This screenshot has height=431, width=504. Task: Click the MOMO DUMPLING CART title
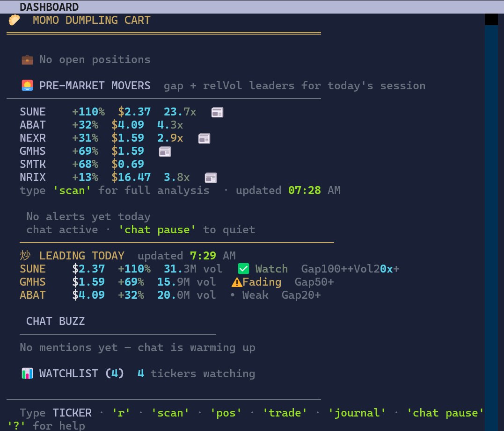[92, 20]
